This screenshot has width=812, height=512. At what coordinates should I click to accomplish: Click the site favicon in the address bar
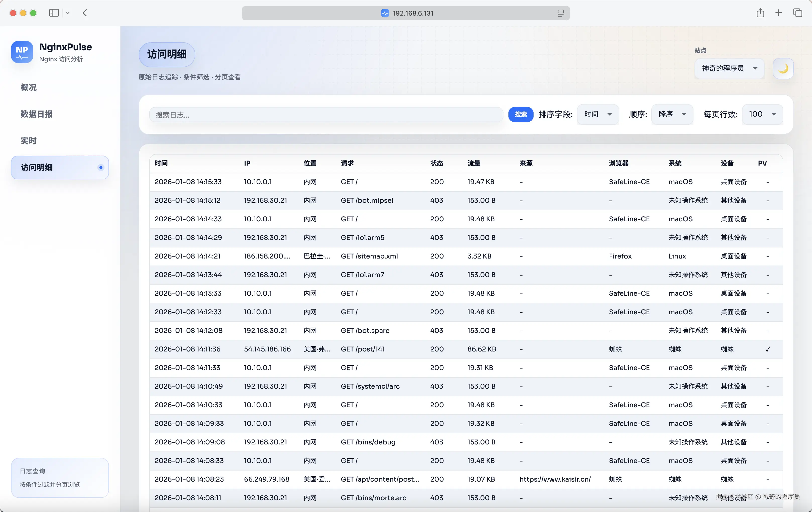pyautogui.click(x=385, y=13)
